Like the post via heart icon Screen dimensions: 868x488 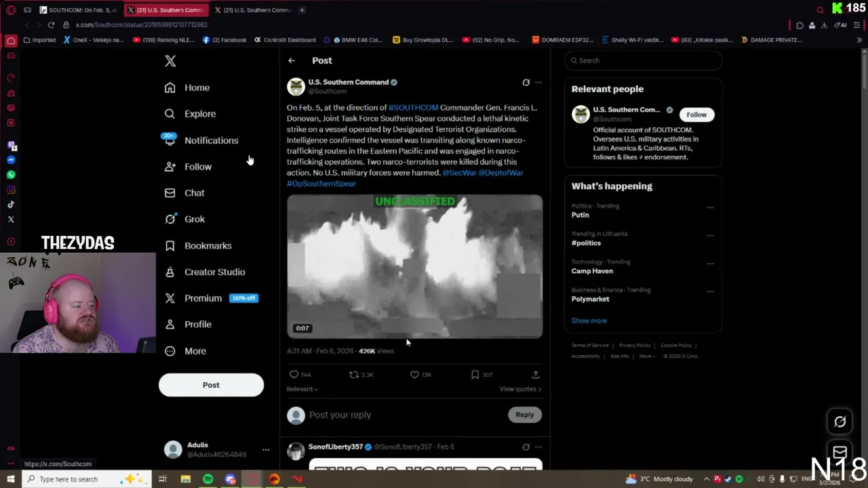tap(414, 374)
